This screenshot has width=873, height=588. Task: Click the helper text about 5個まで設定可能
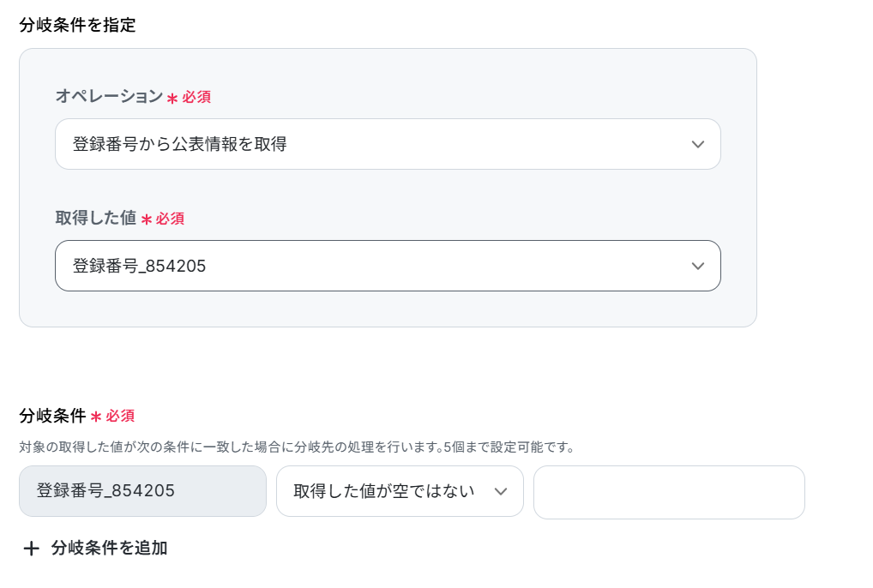(297, 447)
